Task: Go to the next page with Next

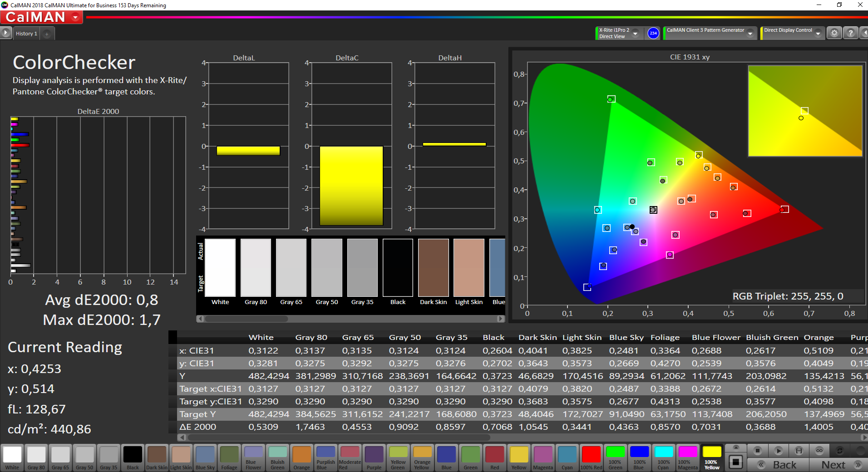Action: click(838, 465)
